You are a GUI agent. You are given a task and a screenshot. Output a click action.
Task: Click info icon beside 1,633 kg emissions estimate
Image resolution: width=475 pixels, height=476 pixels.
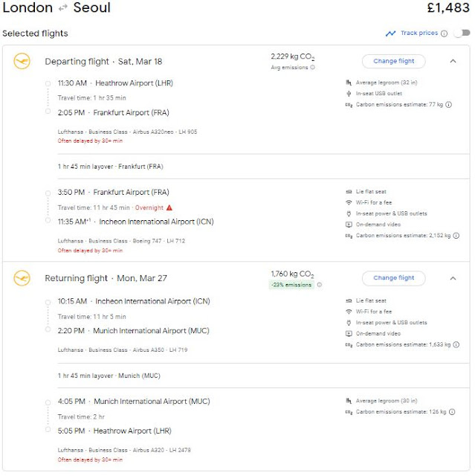(456, 344)
